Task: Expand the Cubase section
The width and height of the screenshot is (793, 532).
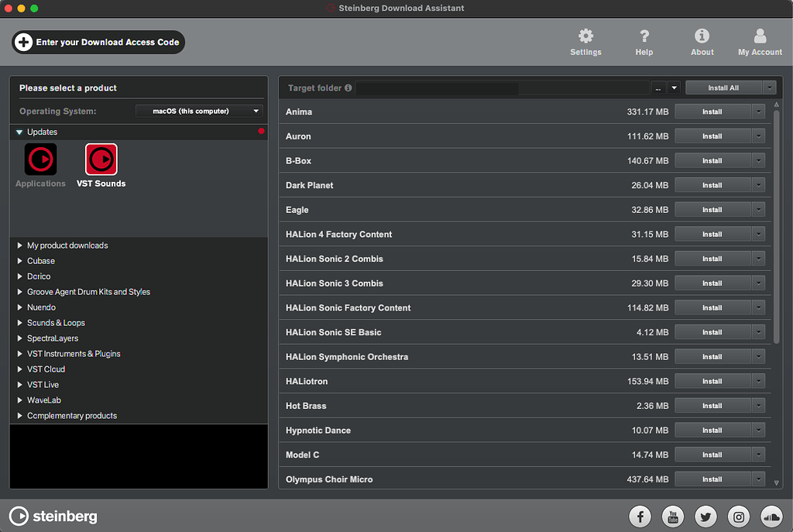Action: coord(40,260)
